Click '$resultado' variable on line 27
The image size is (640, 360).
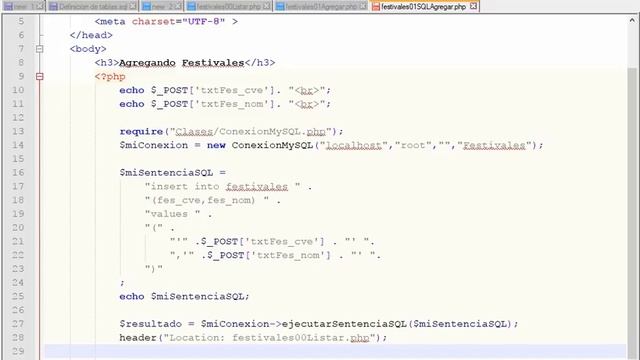pyautogui.click(x=151, y=324)
